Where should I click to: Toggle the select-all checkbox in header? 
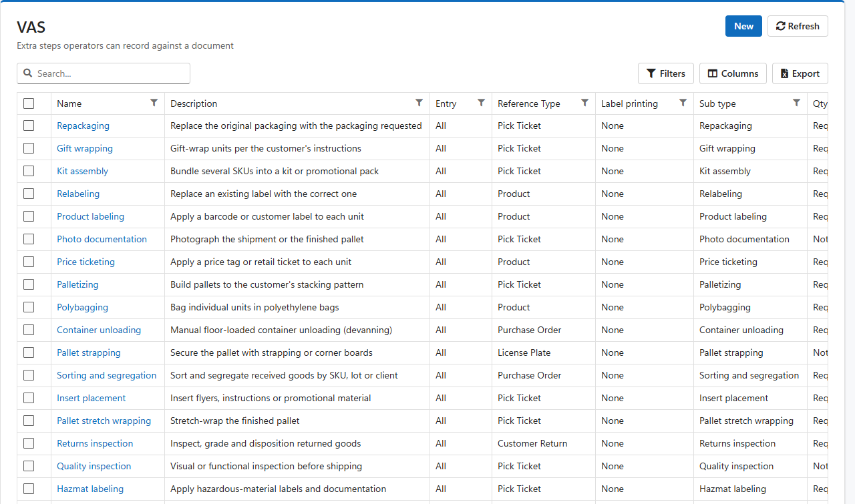pyautogui.click(x=29, y=103)
